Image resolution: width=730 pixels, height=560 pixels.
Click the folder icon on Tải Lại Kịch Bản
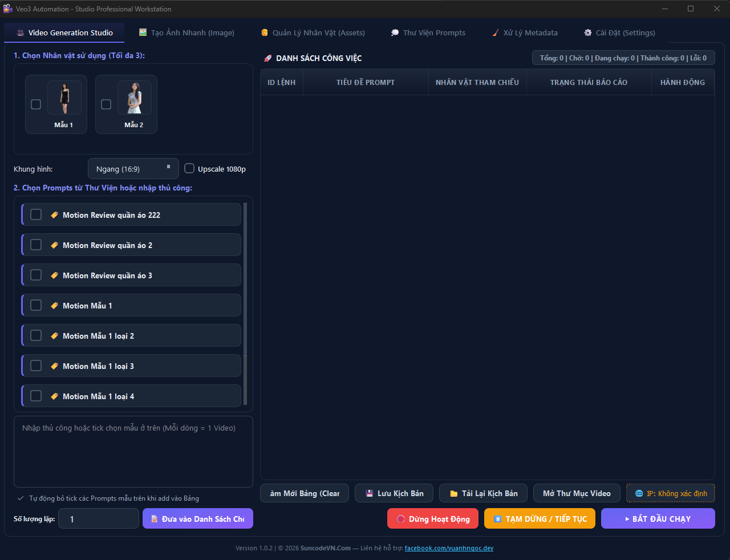pos(454,493)
